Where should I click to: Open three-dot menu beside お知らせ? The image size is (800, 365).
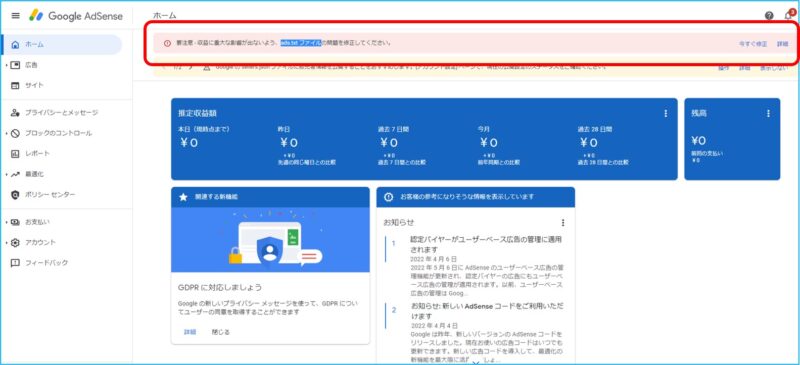pos(563,223)
